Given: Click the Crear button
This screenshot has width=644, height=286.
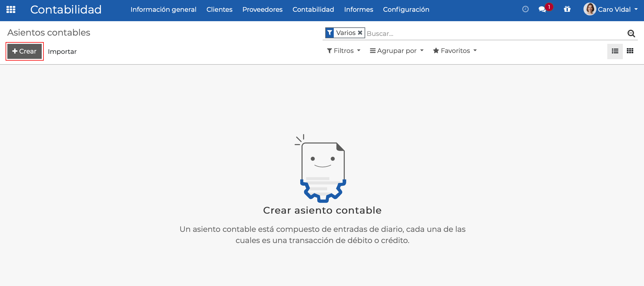Looking at the screenshot, I should (x=24, y=51).
